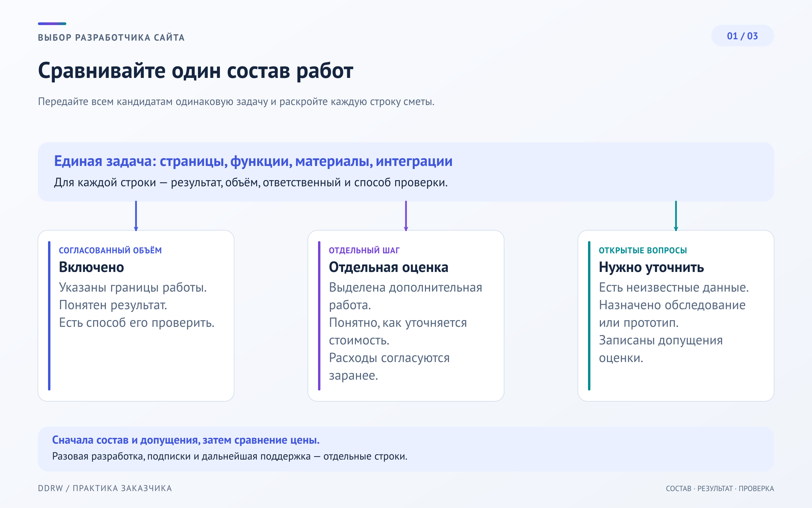The image size is (812, 508).
Task: Click the card label "ОТДЕЛЬНЫЙ ШАГ"
Action: [x=364, y=250]
